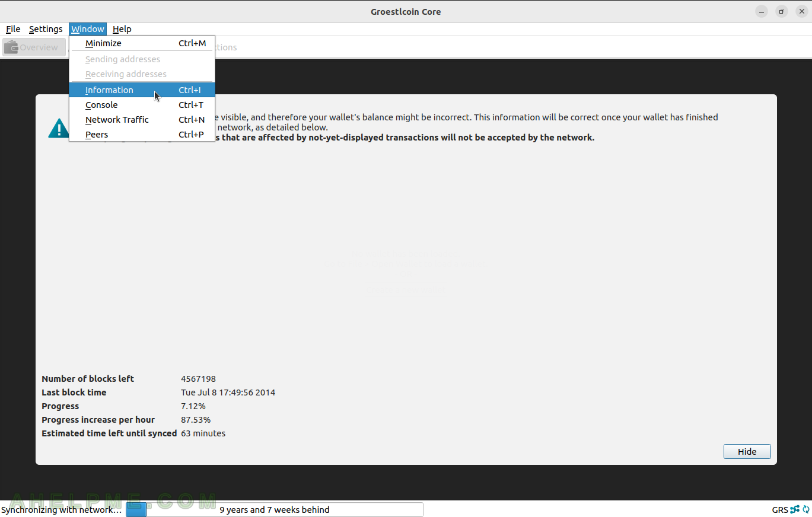
Task: Click the 7.12% progress value
Action: pyautogui.click(x=193, y=406)
